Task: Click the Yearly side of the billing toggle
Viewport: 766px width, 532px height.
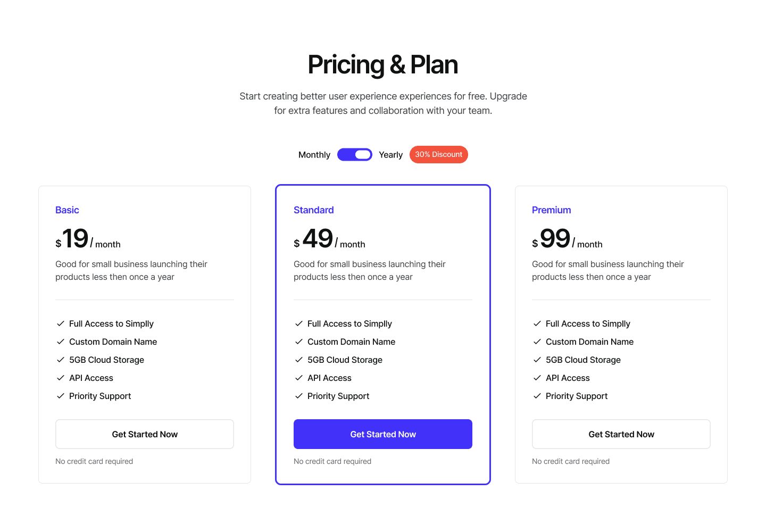Action: [363, 154]
